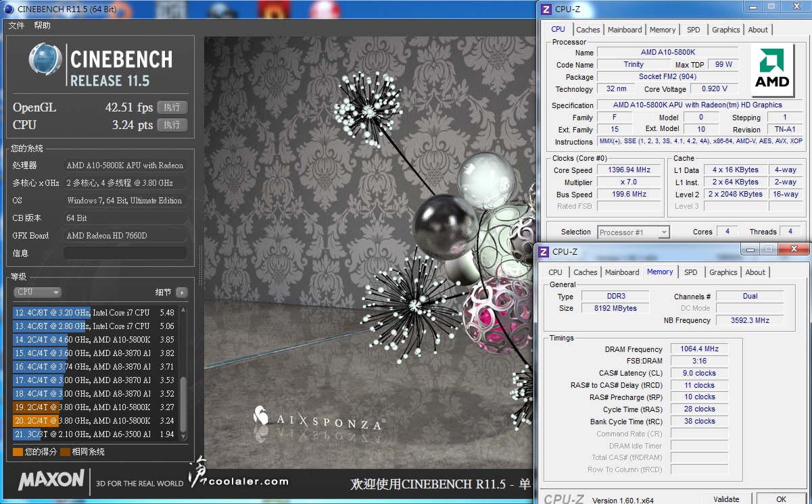812x504 pixels.
Task: Click the 信息 info text field
Action: click(x=125, y=253)
